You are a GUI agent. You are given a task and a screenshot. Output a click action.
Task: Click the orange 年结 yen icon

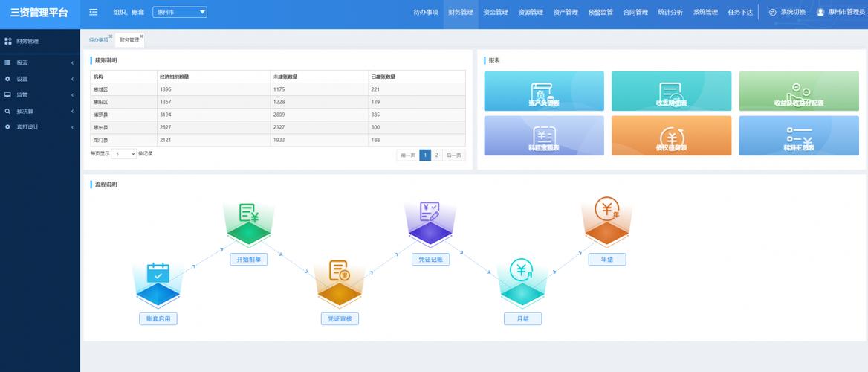click(x=607, y=210)
